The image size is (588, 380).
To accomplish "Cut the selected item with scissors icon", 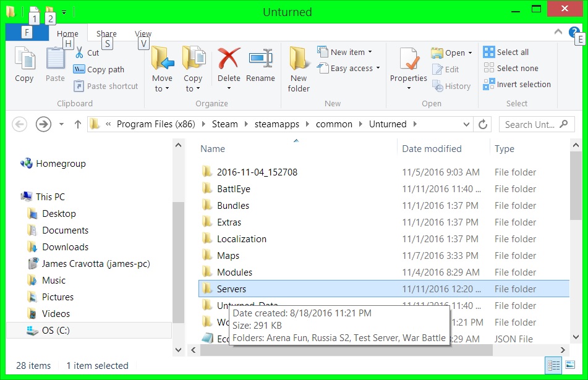I will pos(87,53).
